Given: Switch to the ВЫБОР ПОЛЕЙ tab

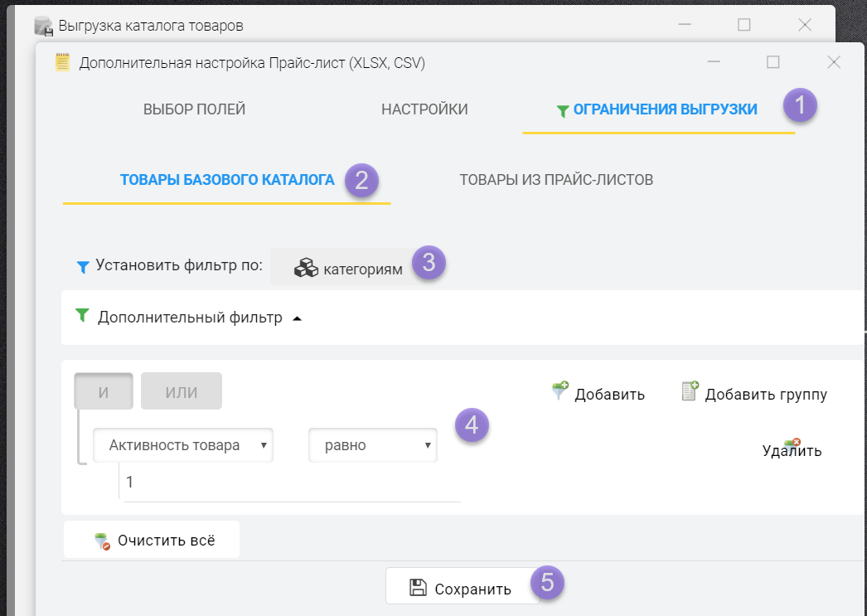Looking at the screenshot, I should (x=194, y=109).
